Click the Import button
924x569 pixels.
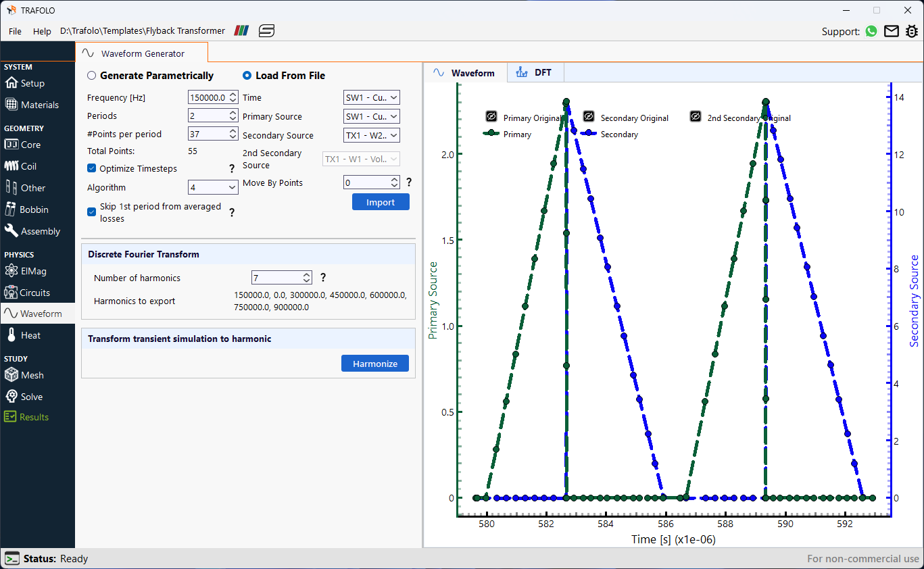pos(381,201)
